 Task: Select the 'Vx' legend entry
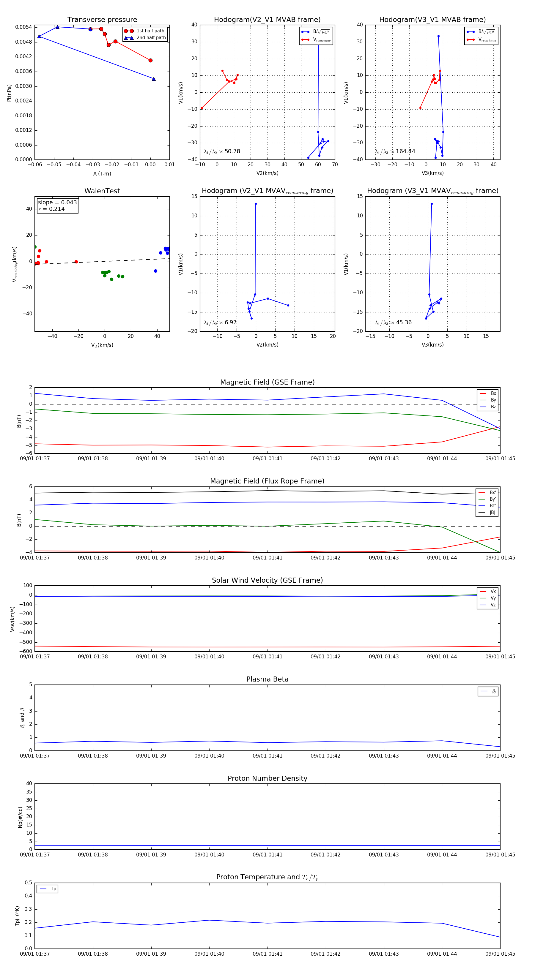(x=488, y=591)
